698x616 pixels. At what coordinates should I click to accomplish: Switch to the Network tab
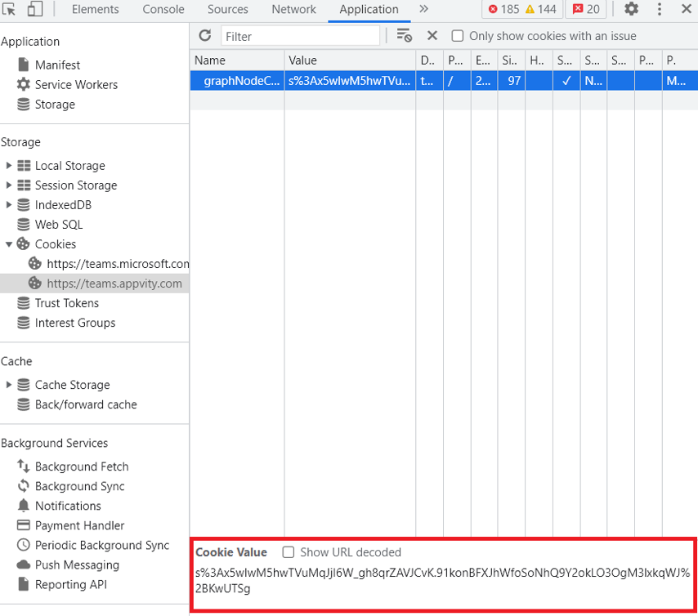[x=293, y=10]
